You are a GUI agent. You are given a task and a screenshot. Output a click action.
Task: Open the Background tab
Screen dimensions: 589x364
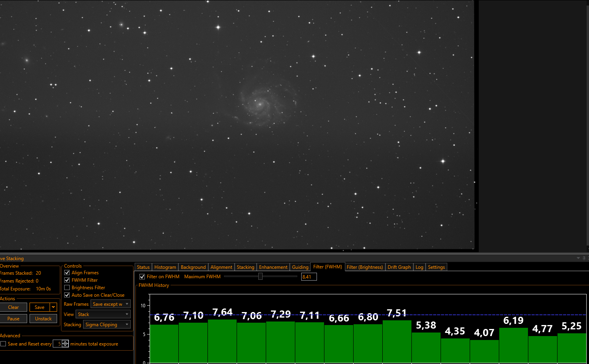click(193, 267)
